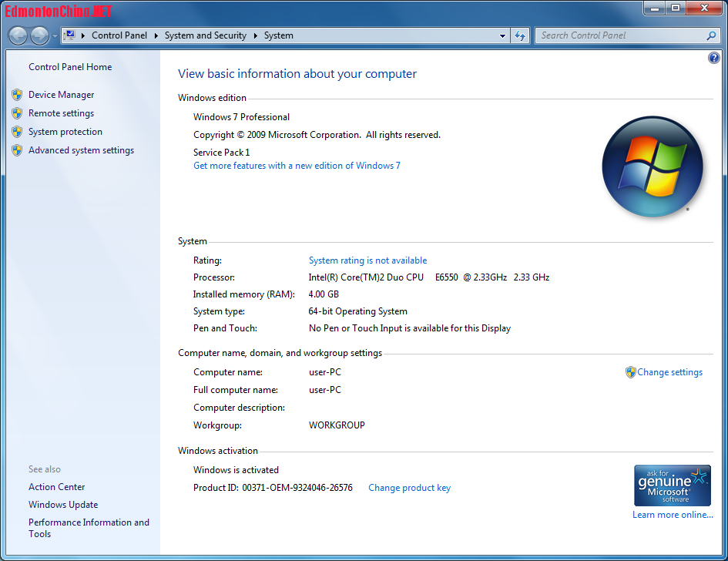
Task: Open the arrow after System and Security
Action: point(254,35)
